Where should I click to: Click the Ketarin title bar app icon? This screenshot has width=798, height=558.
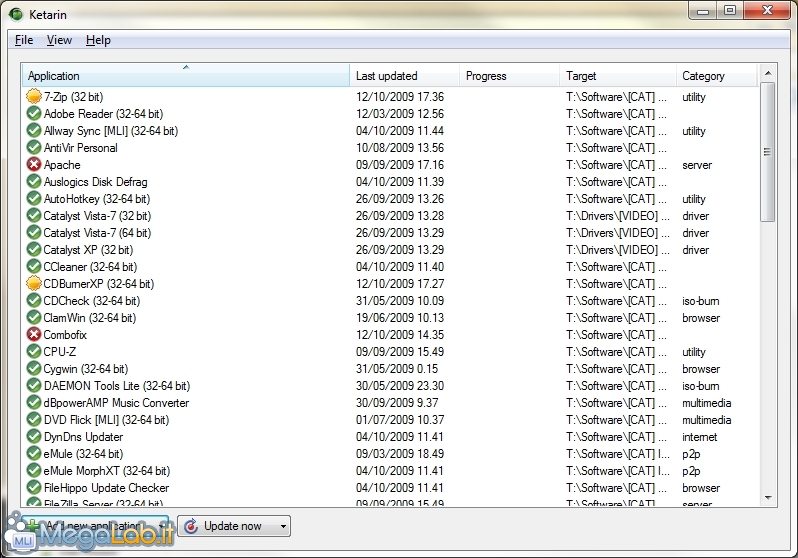[x=16, y=14]
